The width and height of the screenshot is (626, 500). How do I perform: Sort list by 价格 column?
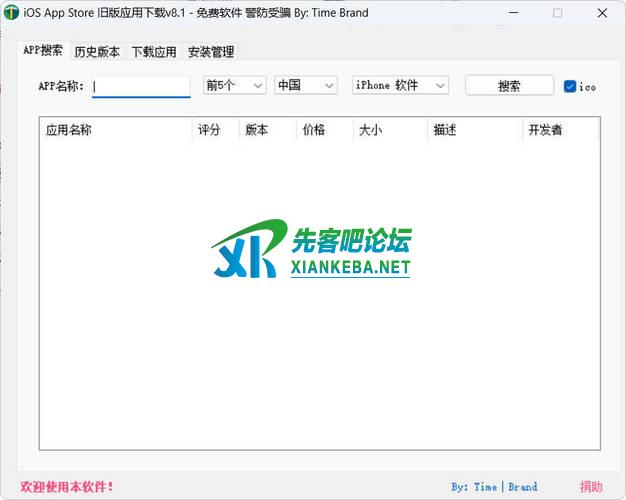[x=324, y=131]
